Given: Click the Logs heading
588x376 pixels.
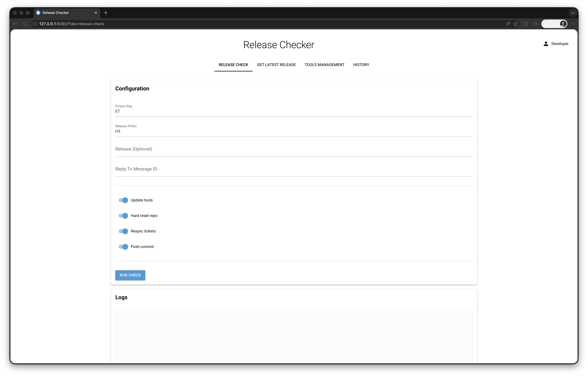Looking at the screenshot, I should [x=121, y=297].
